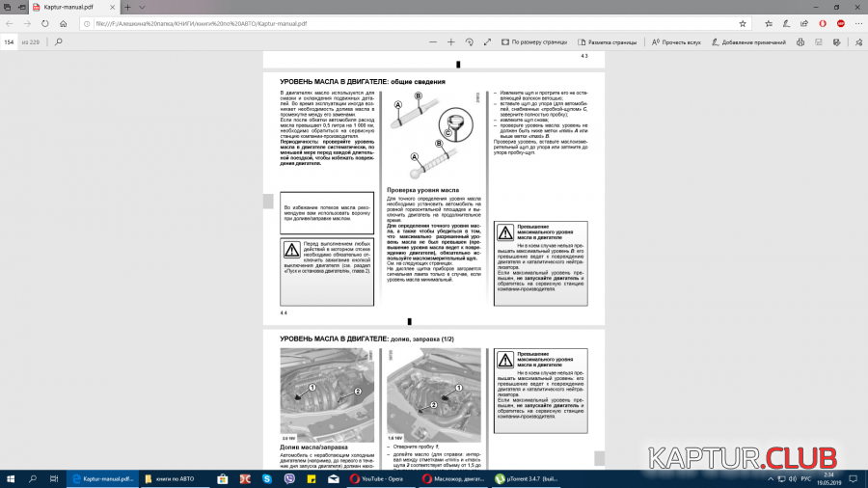Open the notification Action Center
This screenshot has height=488, width=868.
click(854, 478)
